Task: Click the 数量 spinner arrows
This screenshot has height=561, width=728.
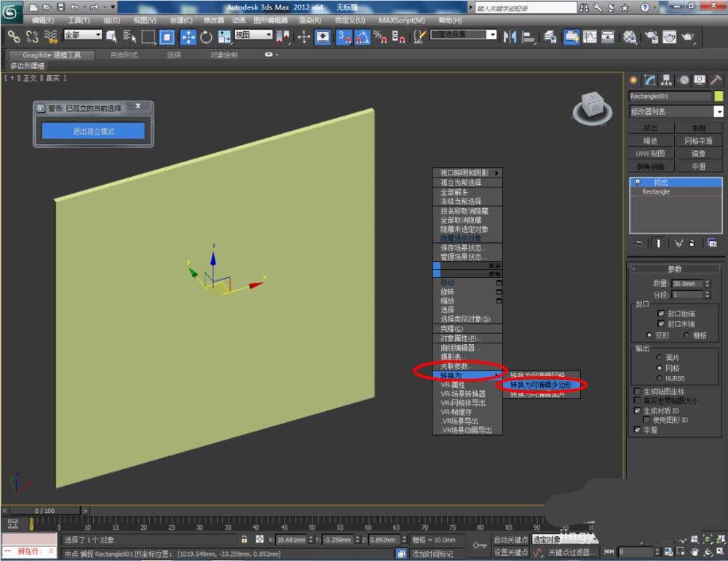Action: [708, 284]
